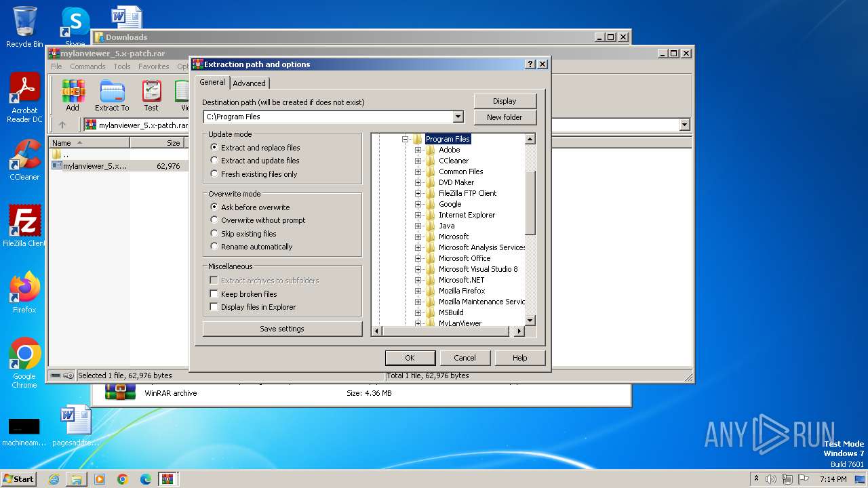The height and width of the screenshot is (488, 868).
Task: Click Cancel in extraction dialog
Action: click(465, 358)
